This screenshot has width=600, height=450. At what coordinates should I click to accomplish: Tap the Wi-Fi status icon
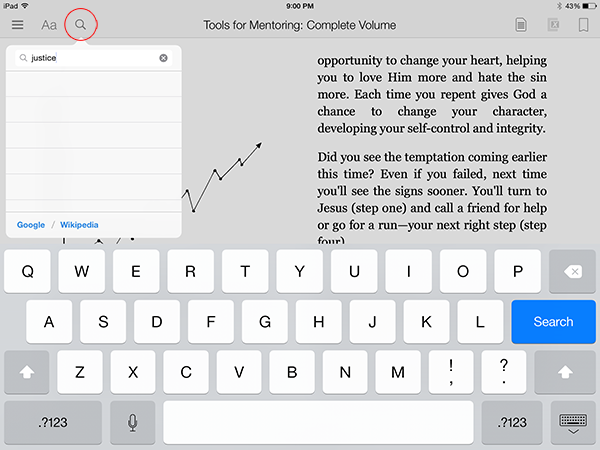[x=25, y=6]
